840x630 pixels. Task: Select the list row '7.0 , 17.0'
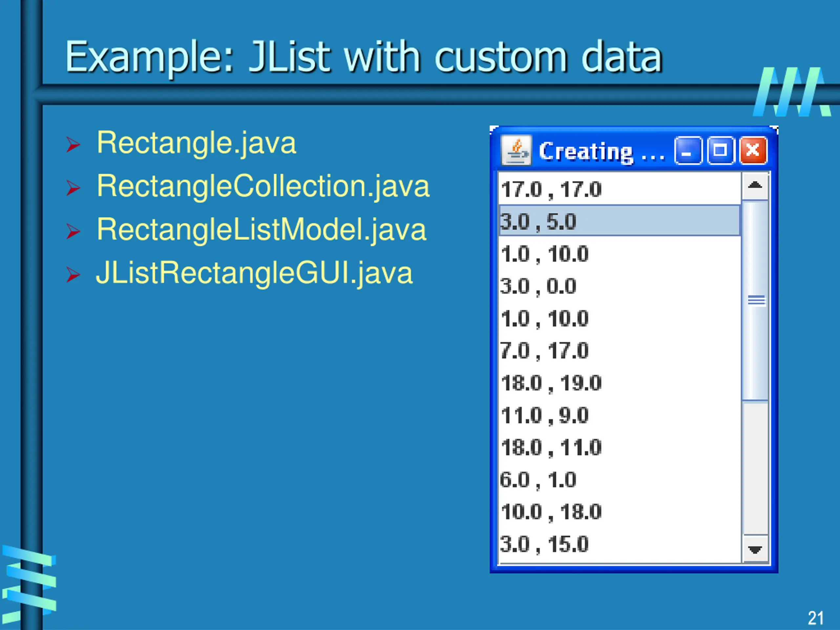coord(620,350)
